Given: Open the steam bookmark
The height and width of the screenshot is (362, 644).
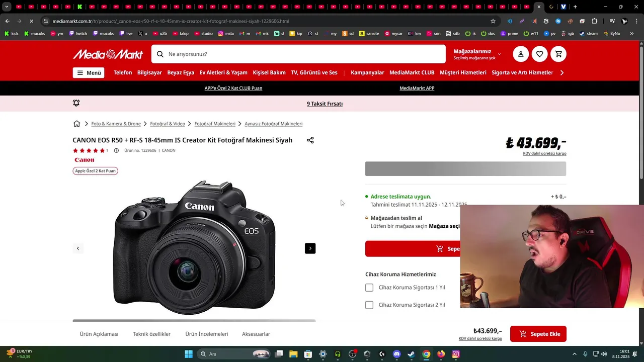Looking at the screenshot, I should 589,34.
